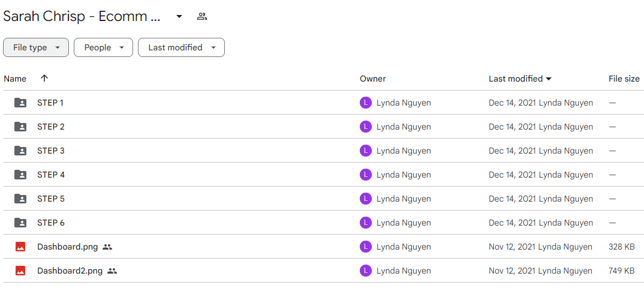Select the STEP 2 folder row name
Image resolution: width=644 pixels, height=300 pixels.
click(x=51, y=127)
